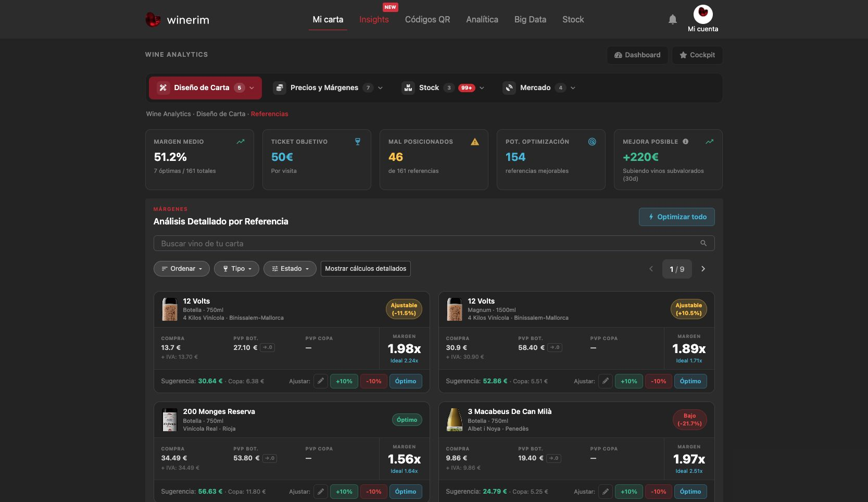Screen dimensions: 868x502
Task: Click the search magnifier icon
Action: (703, 243)
